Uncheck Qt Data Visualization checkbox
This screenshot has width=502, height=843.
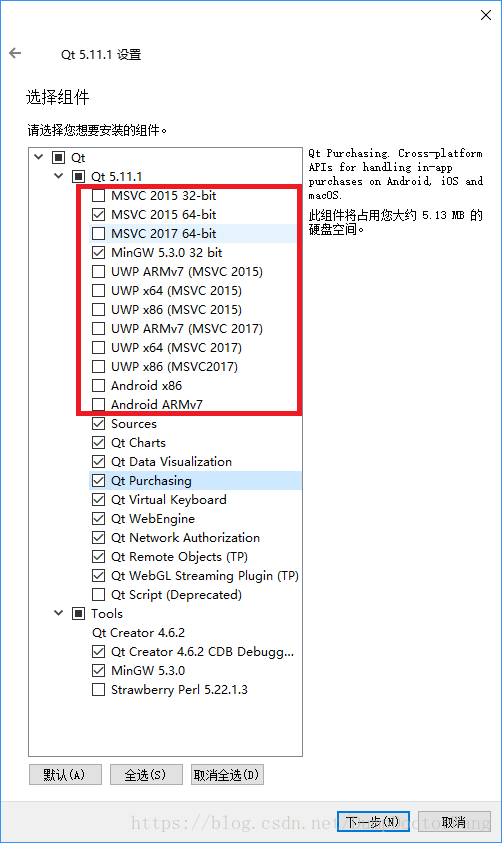pyautogui.click(x=98, y=461)
